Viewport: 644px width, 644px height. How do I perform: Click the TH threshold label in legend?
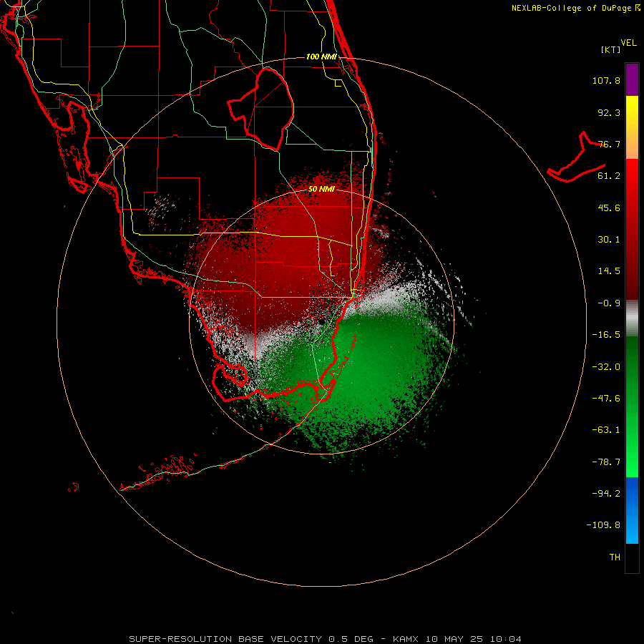tap(615, 557)
